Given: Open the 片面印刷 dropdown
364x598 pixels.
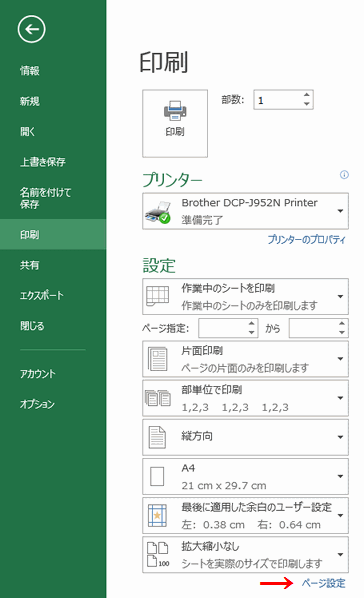Looking at the screenshot, I should click(245, 359).
